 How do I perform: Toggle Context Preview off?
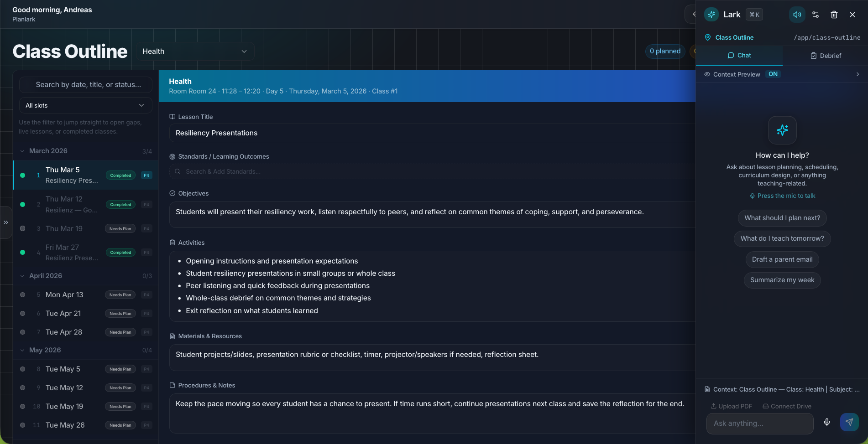tap(773, 74)
